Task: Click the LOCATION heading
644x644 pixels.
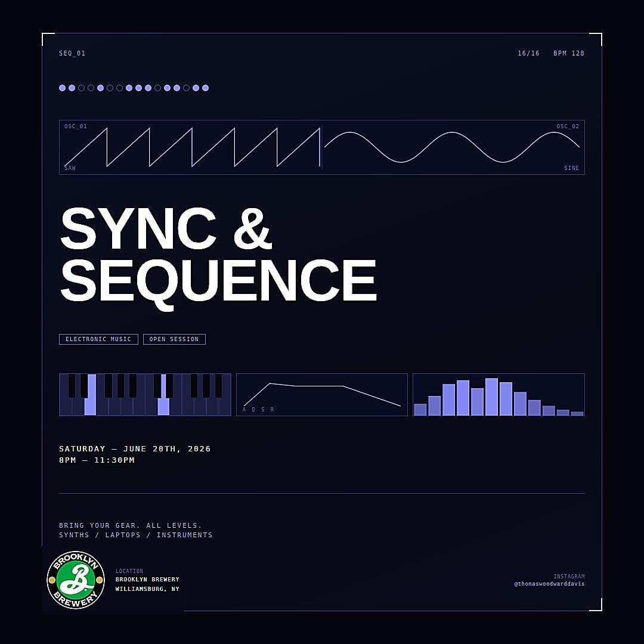Action: click(129, 571)
